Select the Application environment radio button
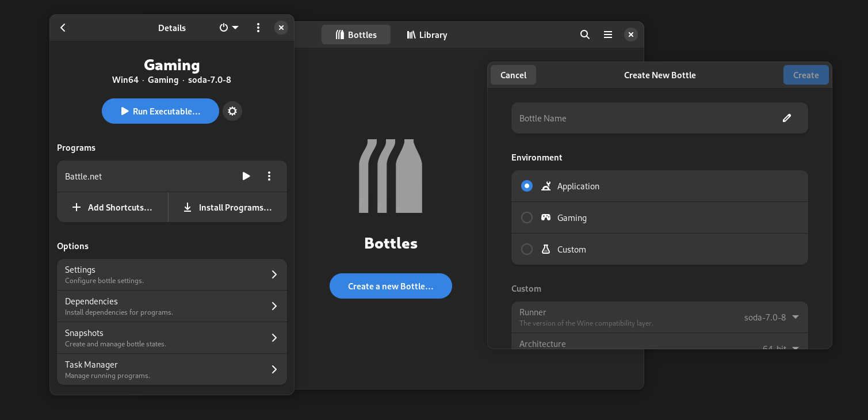The image size is (868, 420). 527,186
